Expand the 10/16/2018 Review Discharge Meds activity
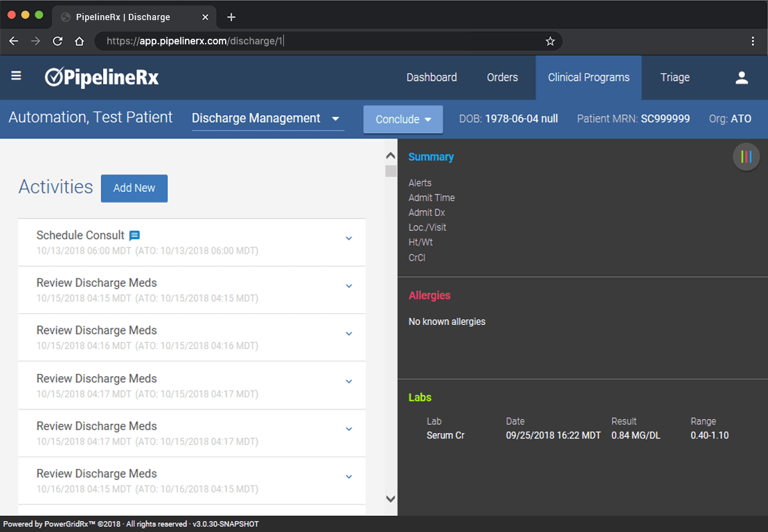This screenshot has width=768, height=532. click(348, 477)
